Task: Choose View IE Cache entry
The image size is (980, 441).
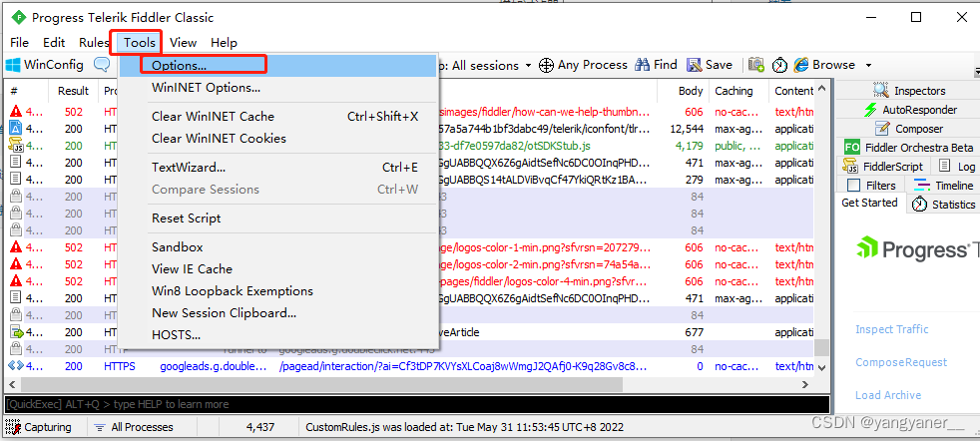Action: click(x=277, y=269)
